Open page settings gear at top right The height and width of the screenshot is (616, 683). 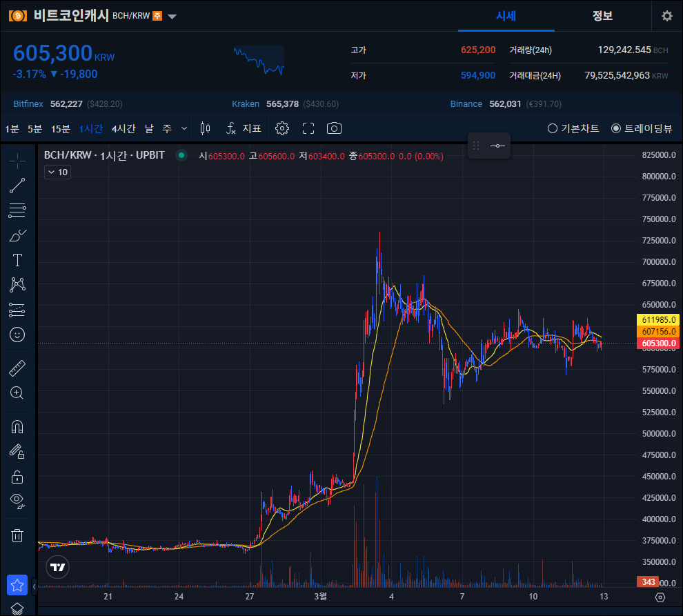[x=667, y=16]
